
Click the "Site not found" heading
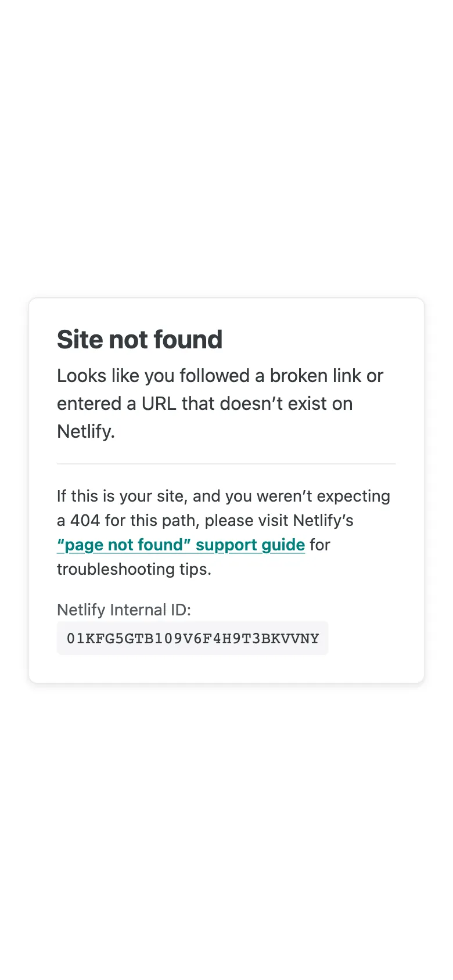(x=139, y=340)
